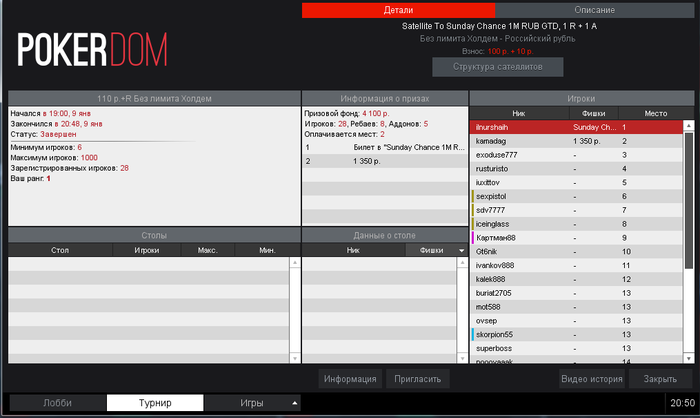
Task: Click prize row 1 Sunday Chance ticket
Action: (385, 147)
